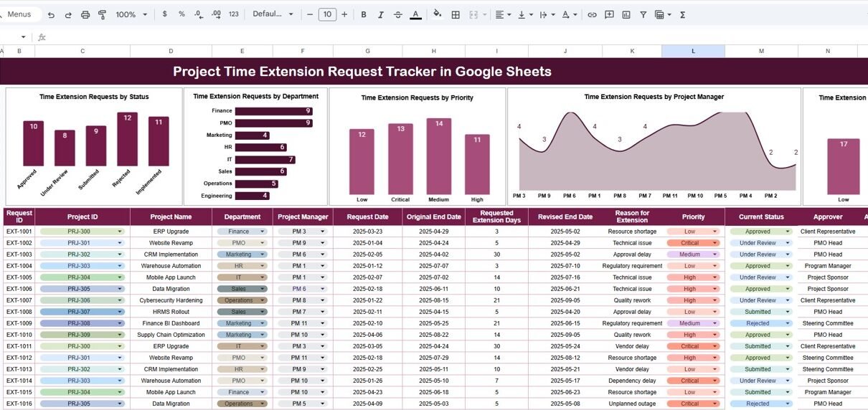Toggle strikethrough formatting
The width and height of the screenshot is (868, 410).
pyautogui.click(x=398, y=14)
